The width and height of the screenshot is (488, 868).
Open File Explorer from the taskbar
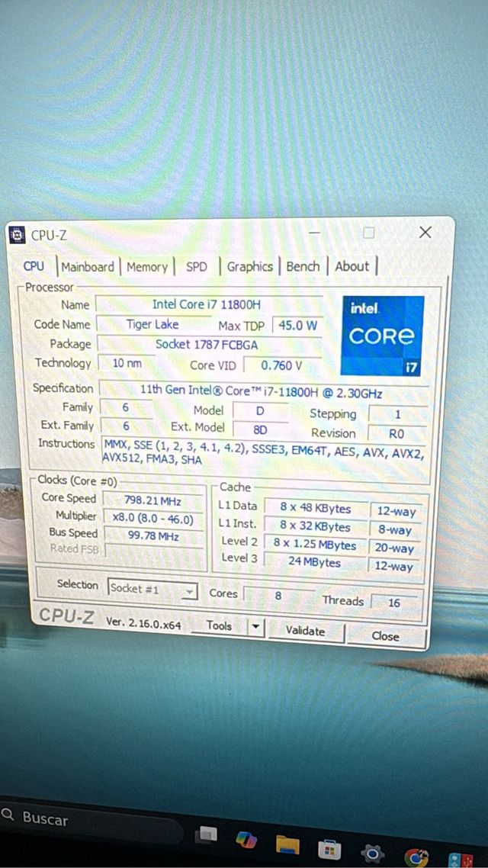tap(287, 845)
